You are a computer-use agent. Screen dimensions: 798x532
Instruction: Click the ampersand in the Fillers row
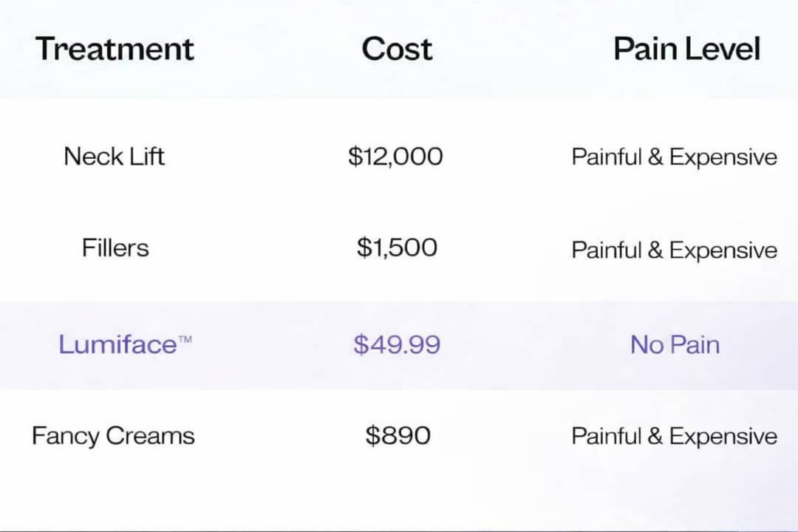655,250
